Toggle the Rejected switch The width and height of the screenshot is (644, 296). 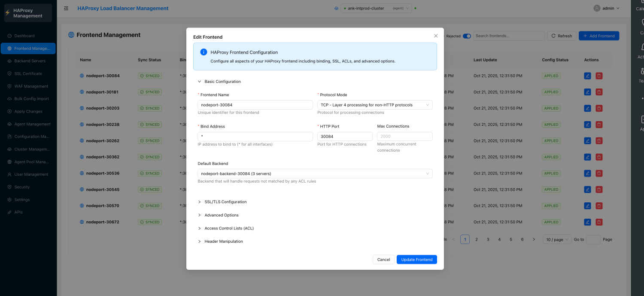[467, 36]
